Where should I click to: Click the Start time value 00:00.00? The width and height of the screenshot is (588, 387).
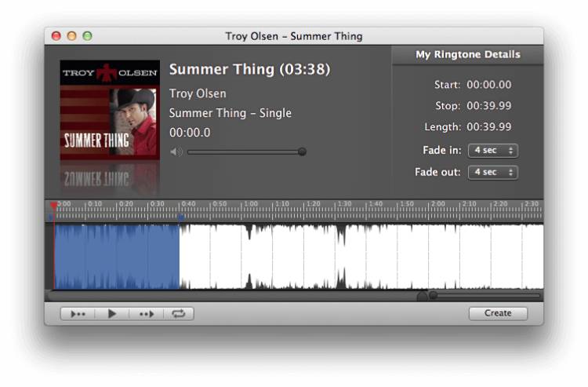coord(488,85)
